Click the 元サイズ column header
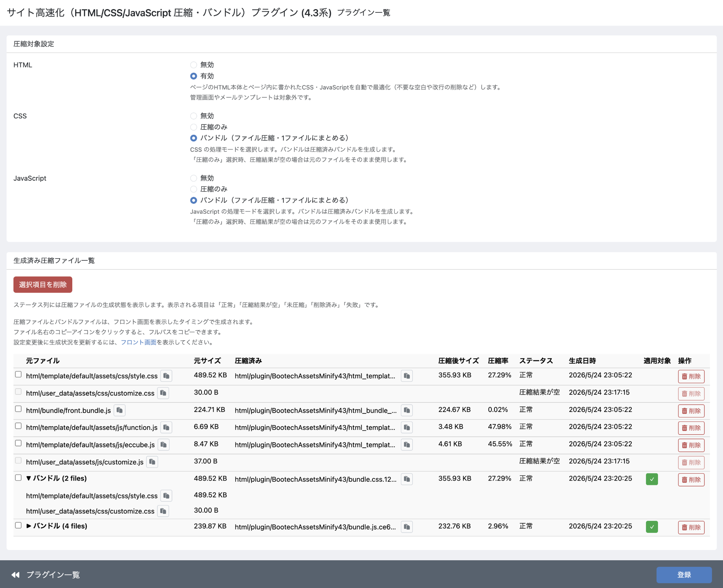Image resolution: width=723 pixels, height=588 pixels. (x=207, y=361)
